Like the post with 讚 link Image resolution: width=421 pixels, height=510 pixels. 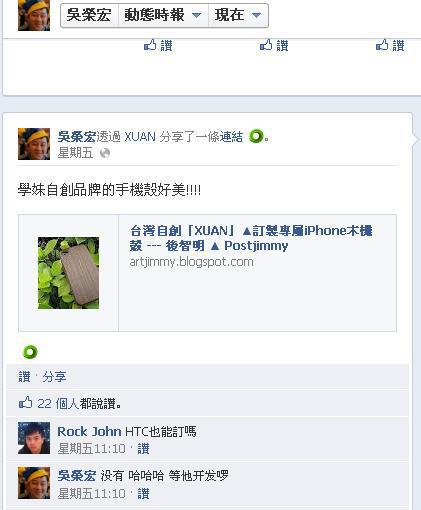[x=24, y=377]
